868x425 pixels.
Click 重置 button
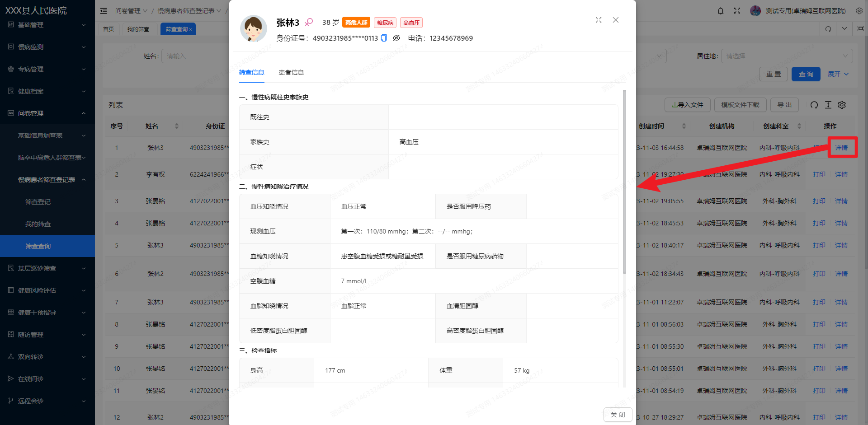pos(774,74)
